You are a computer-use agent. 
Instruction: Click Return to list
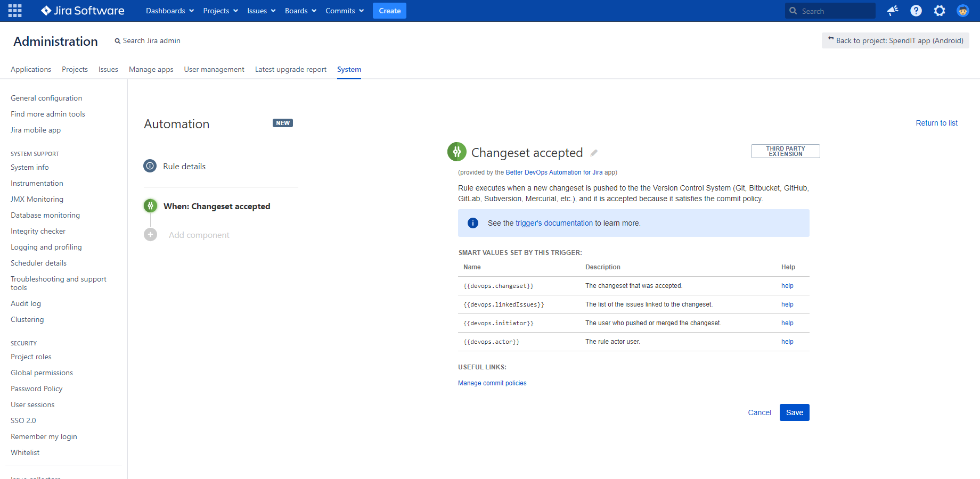pyautogui.click(x=936, y=123)
